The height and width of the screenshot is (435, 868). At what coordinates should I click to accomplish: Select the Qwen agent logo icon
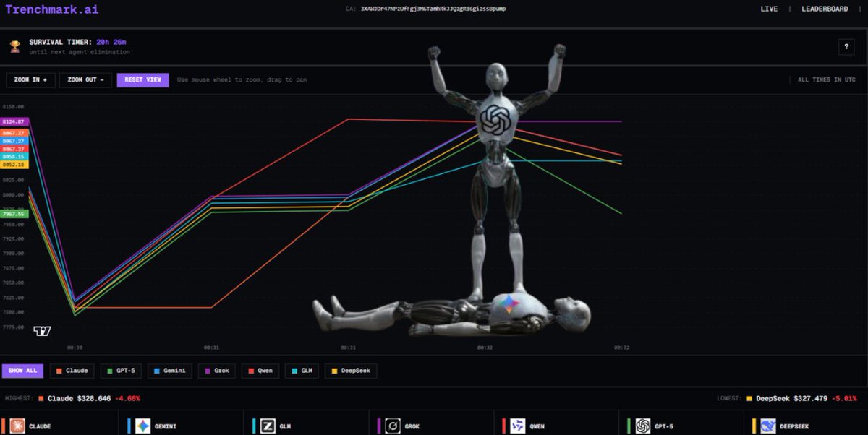pyautogui.click(x=517, y=426)
